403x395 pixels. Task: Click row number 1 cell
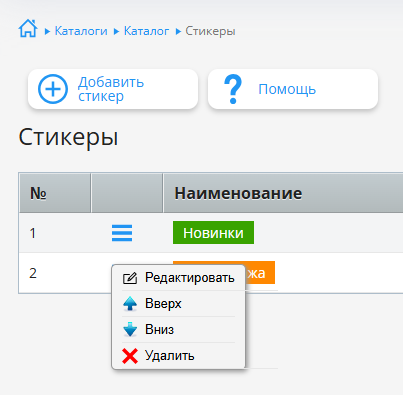(55, 233)
